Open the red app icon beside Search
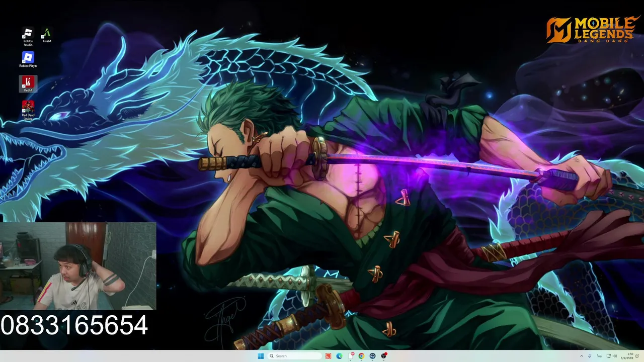 click(328, 356)
